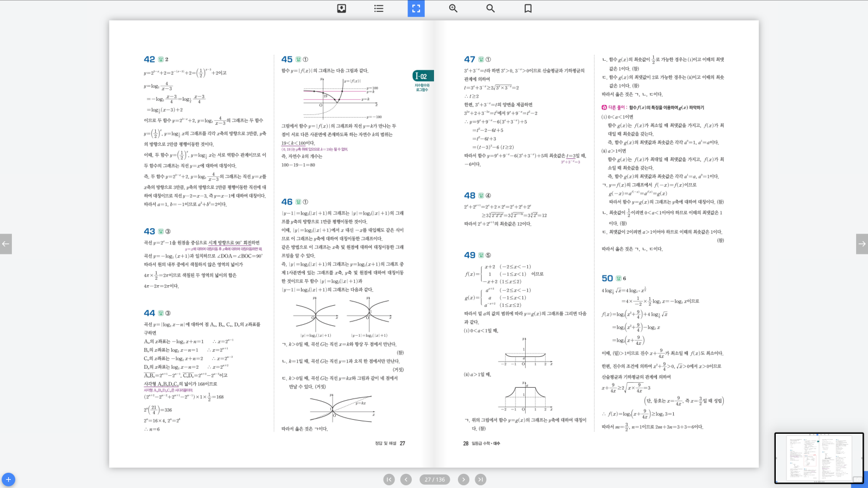Advance one page in bottom navigation
Screen dimensions: 868x488
tap(463, 479)
